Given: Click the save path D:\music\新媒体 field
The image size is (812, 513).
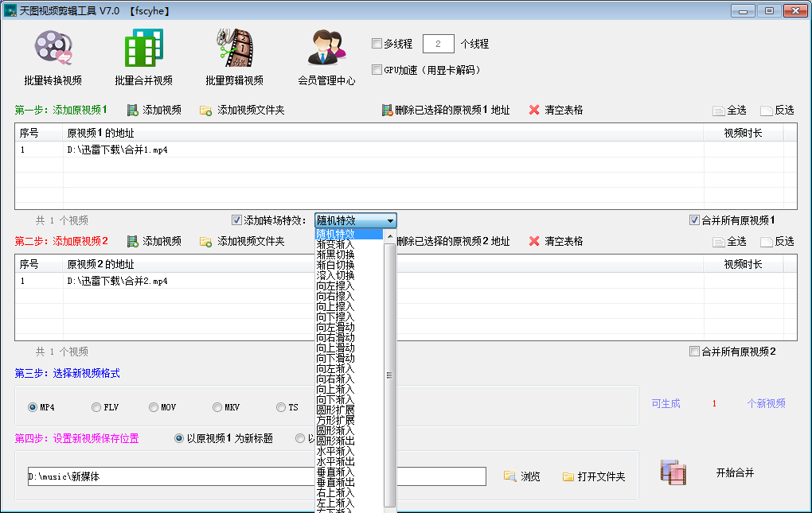Looking at the screenshot, I should click(257, 476).
